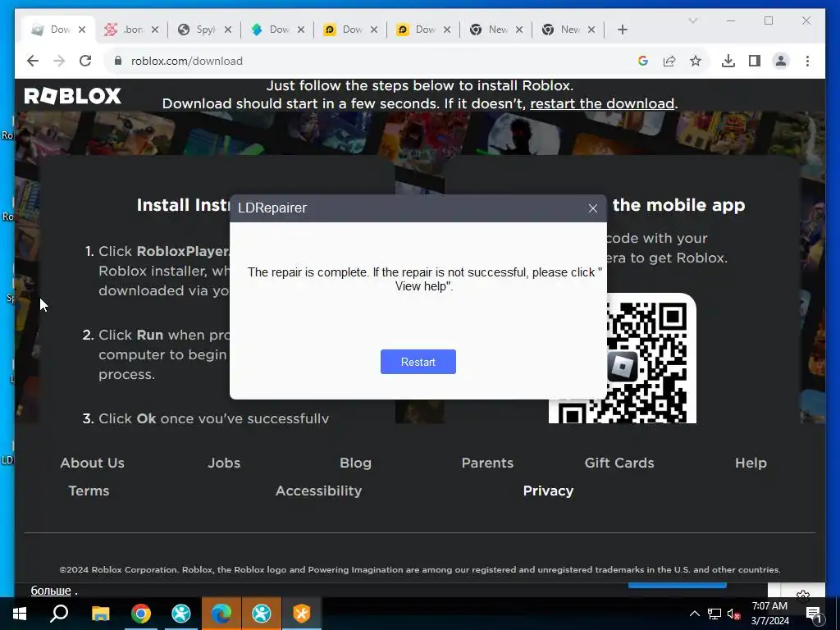The height and width of the screenshot is (630, 840).
Task: Expand the tab search chevron
Action: [x=692, y=21]
